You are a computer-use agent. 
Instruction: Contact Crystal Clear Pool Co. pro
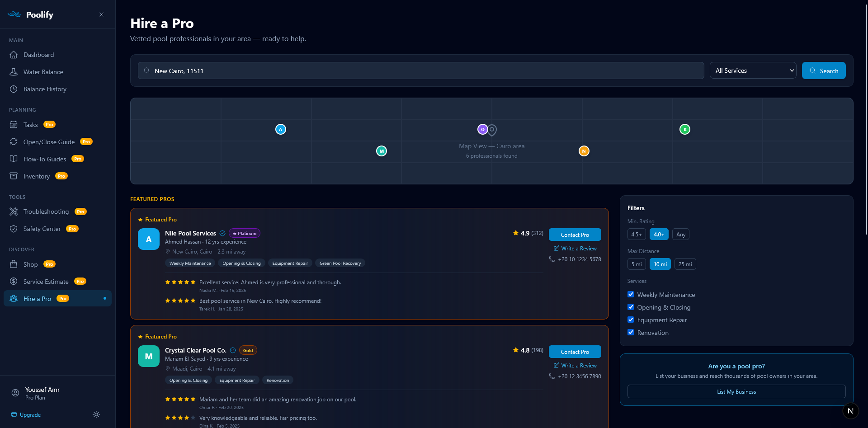(x=575, y=352)
